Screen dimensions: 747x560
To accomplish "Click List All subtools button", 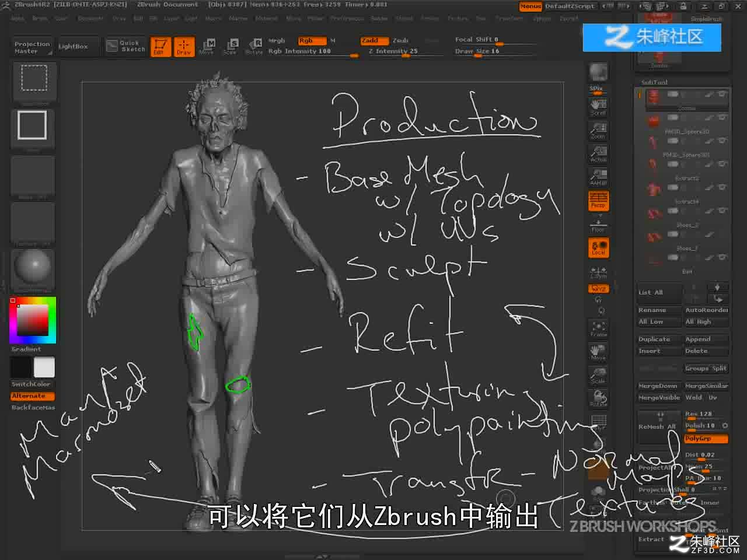I will click(659, 293).
